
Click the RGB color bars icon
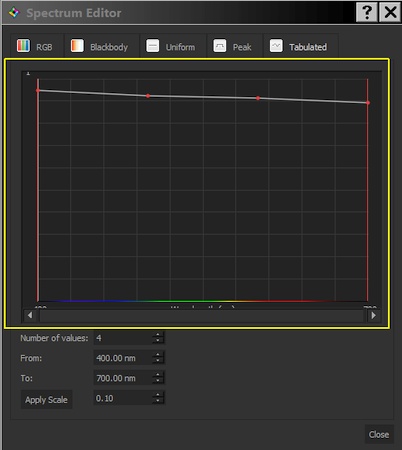23,46
